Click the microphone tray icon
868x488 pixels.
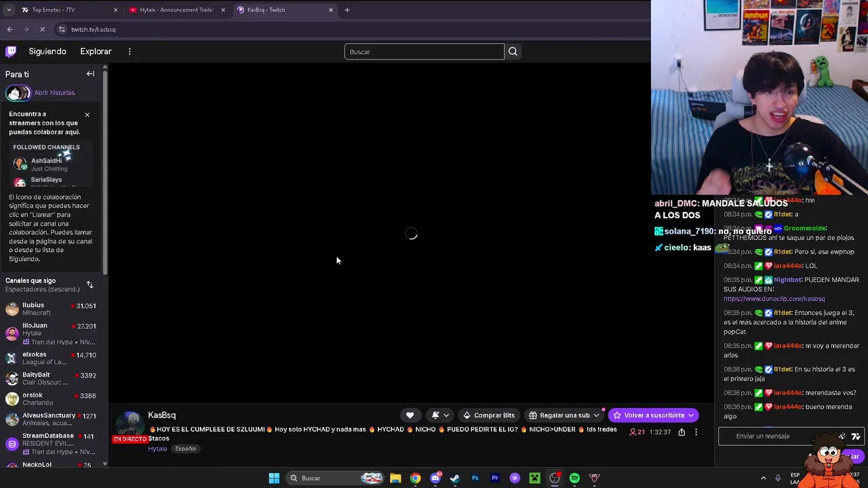tap(778, 478)
